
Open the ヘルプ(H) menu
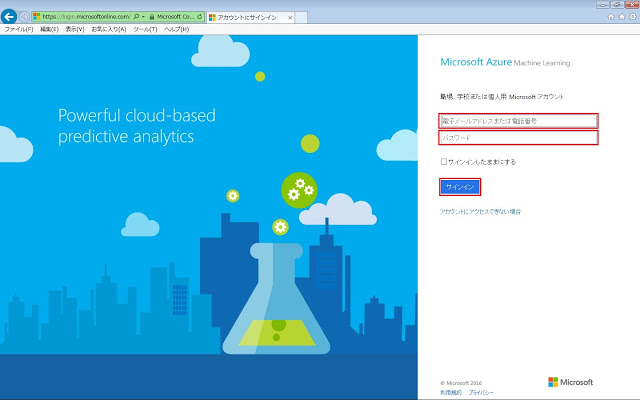(176, 29)
